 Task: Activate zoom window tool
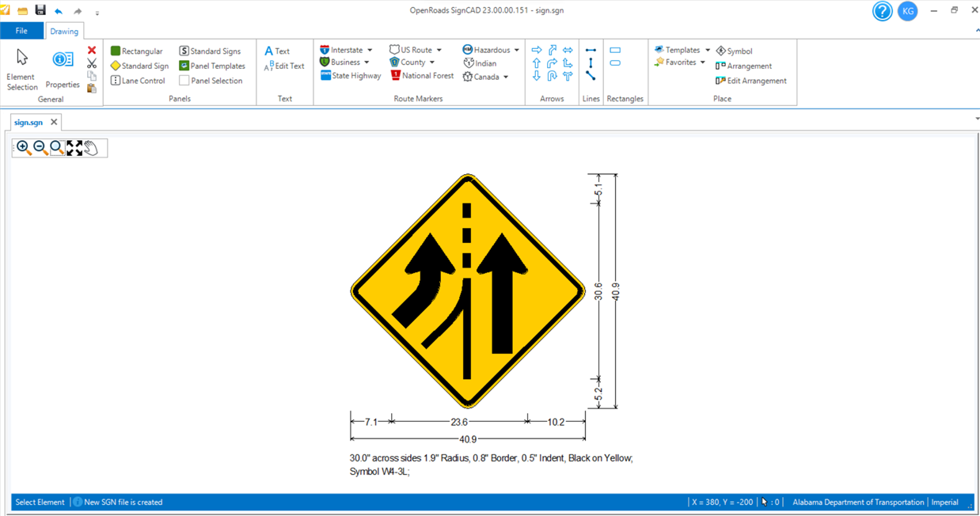[x=57, y=148]
